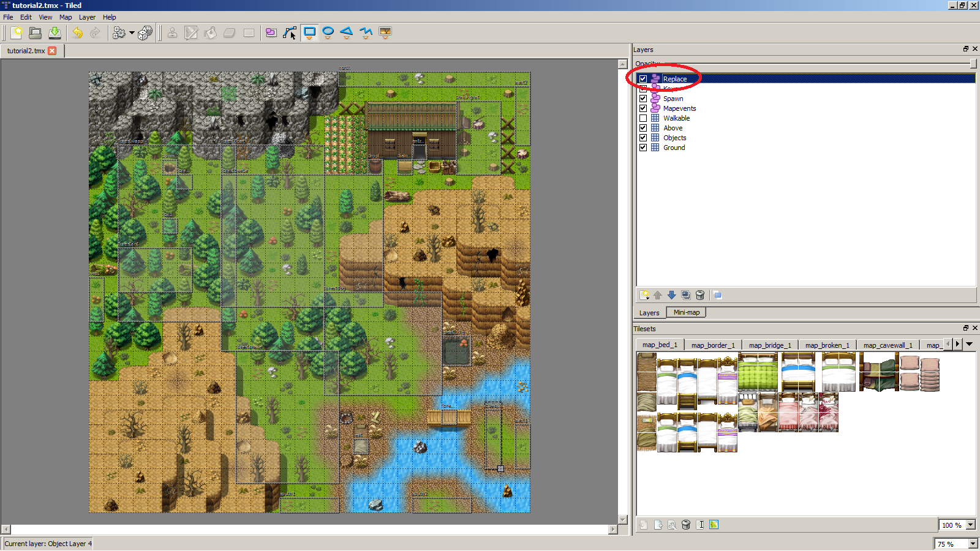Click the Show/Hide other layers icon

click(718, 295)
